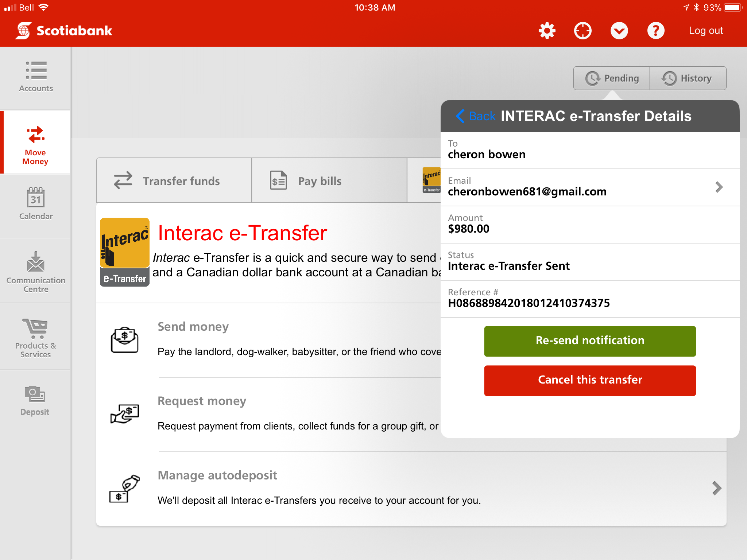Open the Manage autodeposit option
Viewport: 747px width, 560px height.
point(411,489)
